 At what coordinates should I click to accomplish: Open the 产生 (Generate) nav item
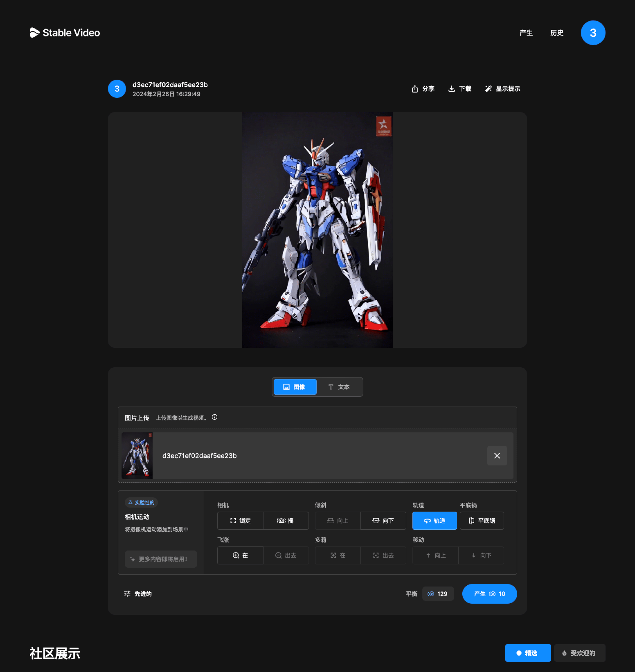click(526, 33)
